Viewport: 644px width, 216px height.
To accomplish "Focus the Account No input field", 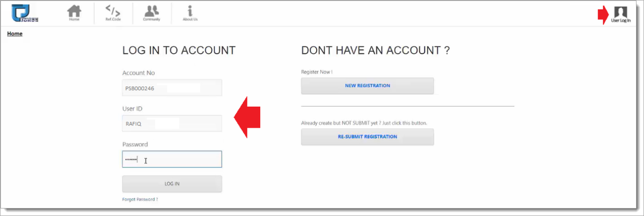I will pyautogui.click(x=172, y=88).
